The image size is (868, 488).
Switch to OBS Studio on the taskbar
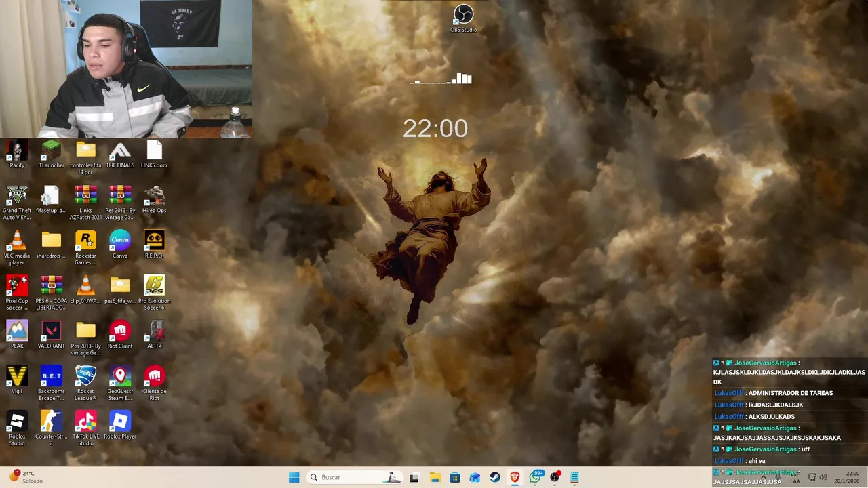pyautogui.click(x=555, y=477)
